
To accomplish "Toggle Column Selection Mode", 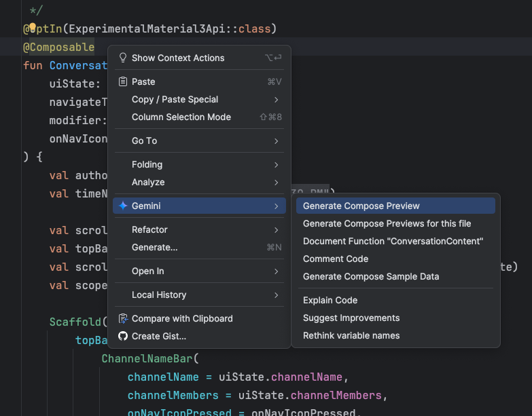I will [181, 117].
